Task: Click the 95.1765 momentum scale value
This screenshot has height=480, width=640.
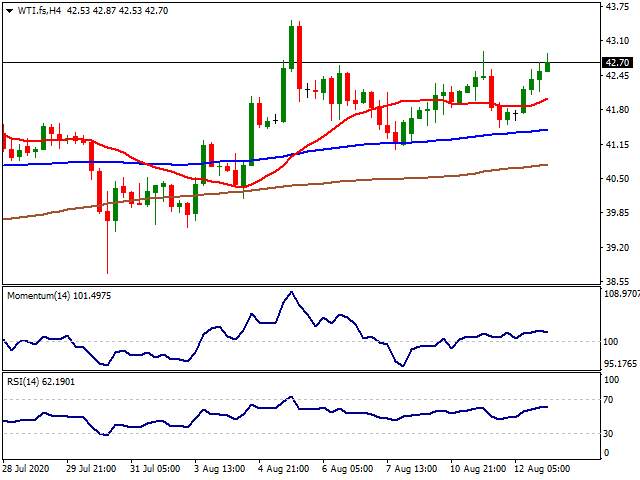Action: pos(621,364)
